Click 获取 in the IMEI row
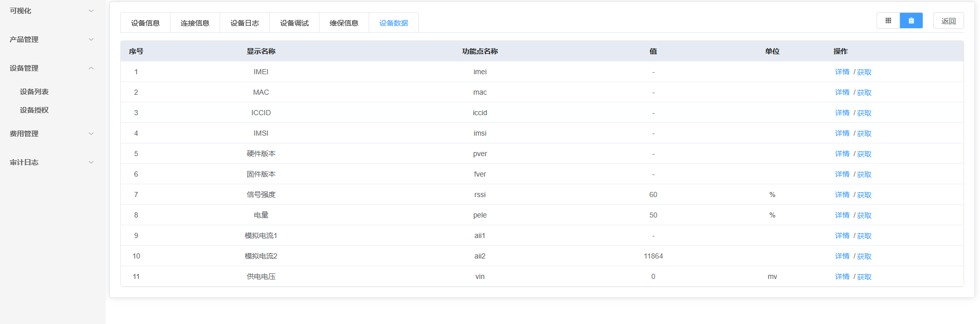This screenshot has width=980, height=324. (x=864, y=72)
